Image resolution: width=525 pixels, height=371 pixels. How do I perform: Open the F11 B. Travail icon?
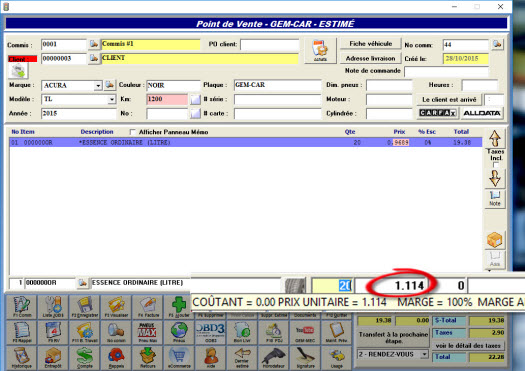tap(85, 332)
